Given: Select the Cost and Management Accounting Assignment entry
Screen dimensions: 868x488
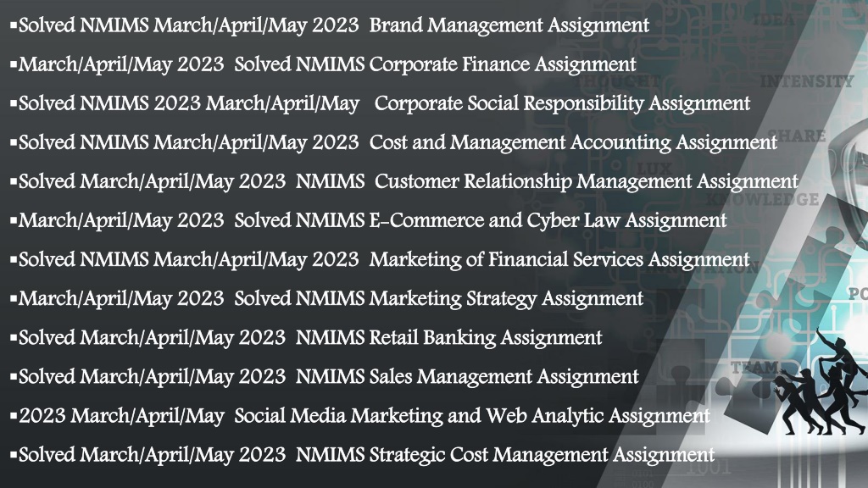Looking at the screenshot, I should click(x=393, y=142).
